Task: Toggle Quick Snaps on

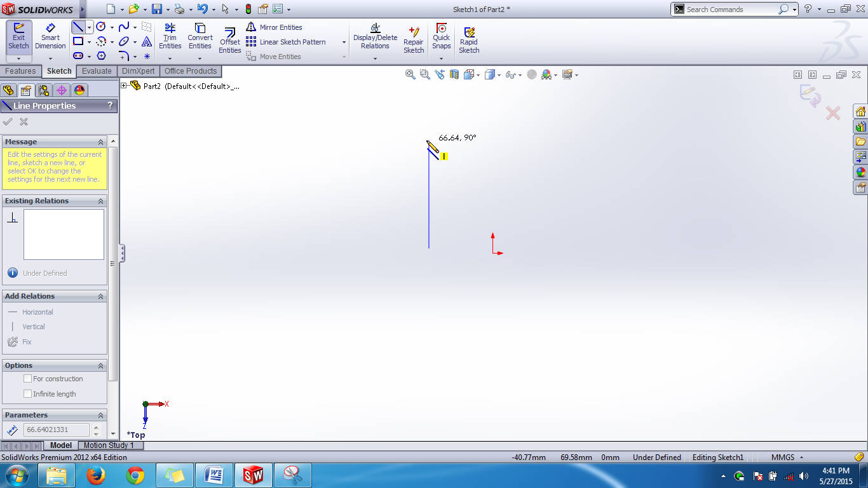Action: click(x=441, y=38)
